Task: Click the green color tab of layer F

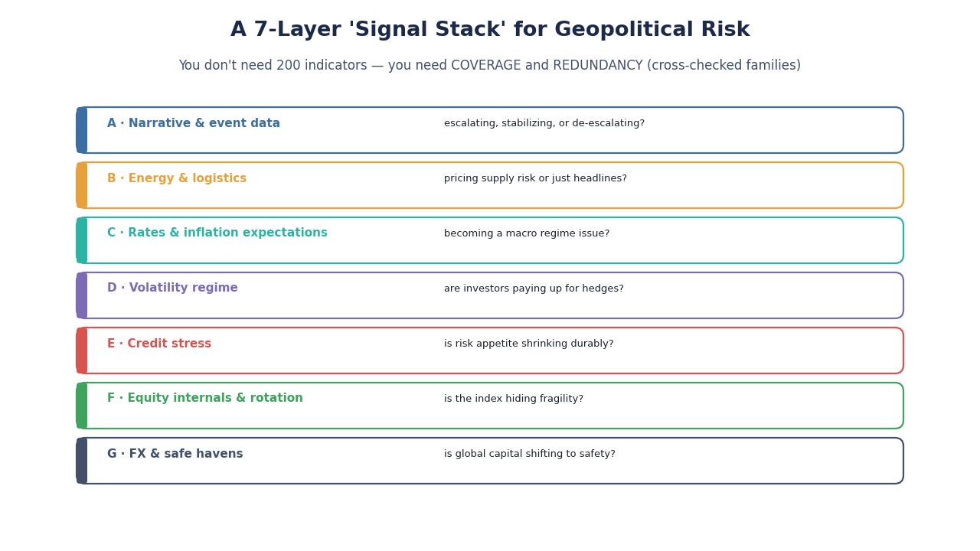Action: 82,406
